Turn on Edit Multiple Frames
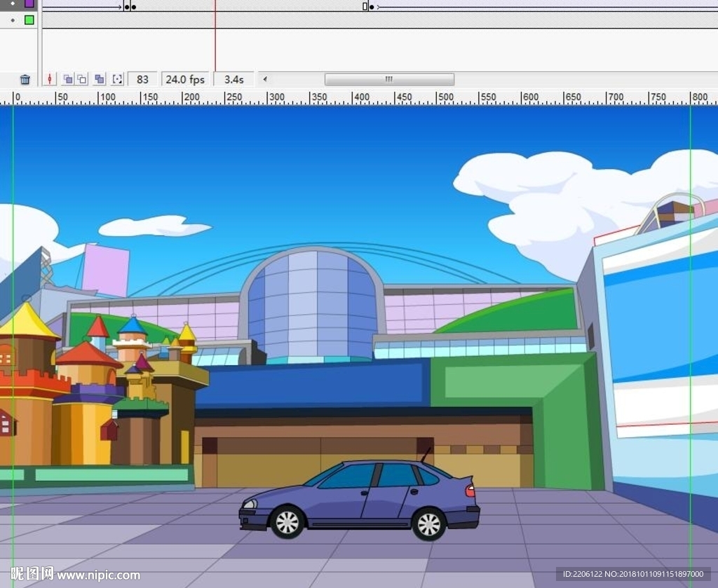 [100, 80]
